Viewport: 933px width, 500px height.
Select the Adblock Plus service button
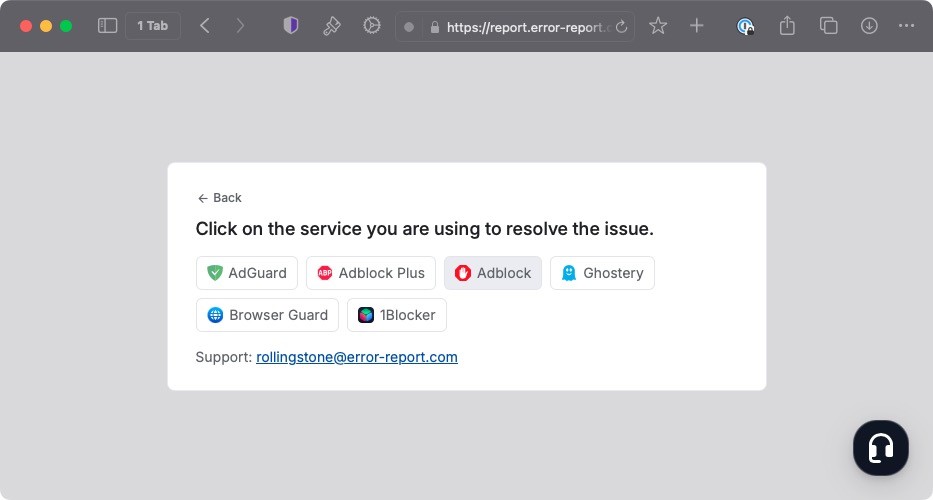click(x=371, y=273)
